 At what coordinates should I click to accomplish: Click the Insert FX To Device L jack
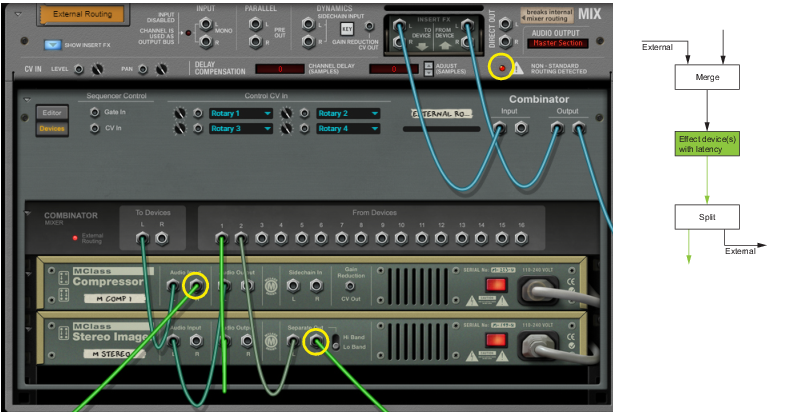click(399, 24)
